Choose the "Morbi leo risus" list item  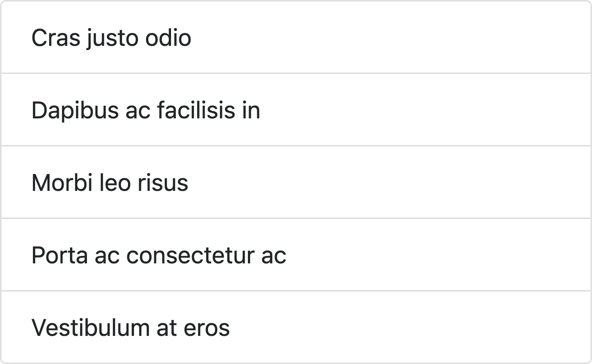296,182
